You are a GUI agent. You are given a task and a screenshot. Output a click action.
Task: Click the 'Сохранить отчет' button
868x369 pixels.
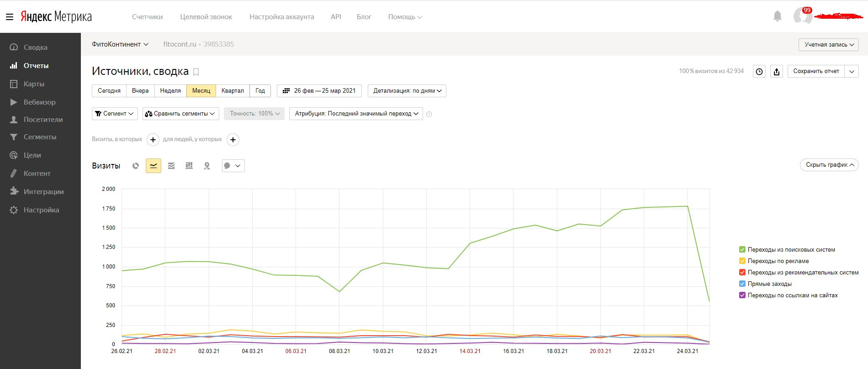(816, 71)
